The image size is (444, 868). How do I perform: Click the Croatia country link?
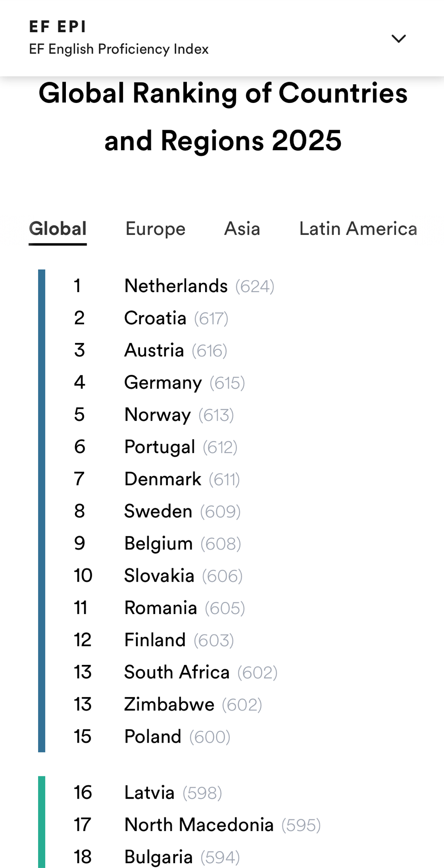click(x=155, y=318)
